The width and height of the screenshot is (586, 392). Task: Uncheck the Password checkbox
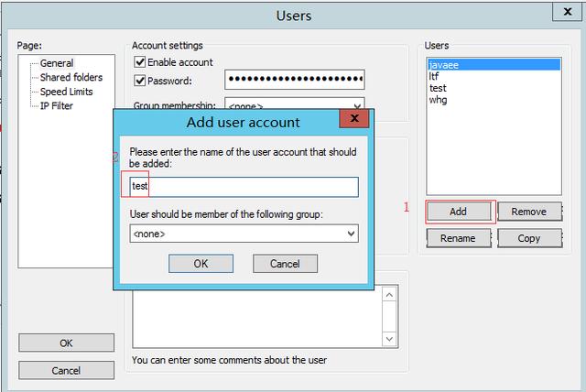click(x=140, y=81)
